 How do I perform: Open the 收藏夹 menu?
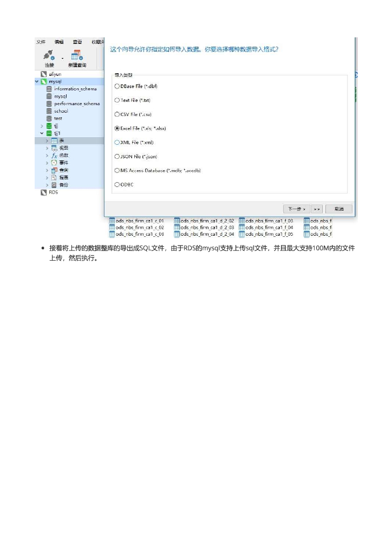[x=97, y=42]
